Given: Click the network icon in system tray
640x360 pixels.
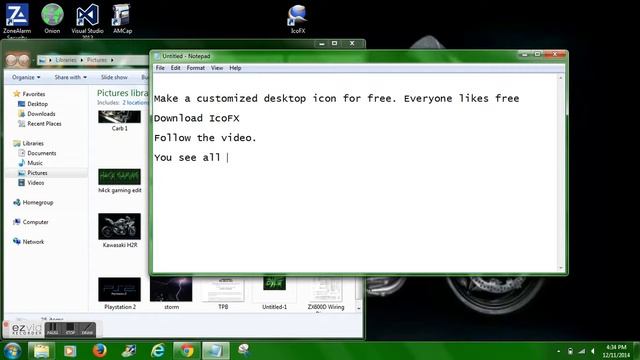Looking at the screenshot, I should tap(582, 351).
